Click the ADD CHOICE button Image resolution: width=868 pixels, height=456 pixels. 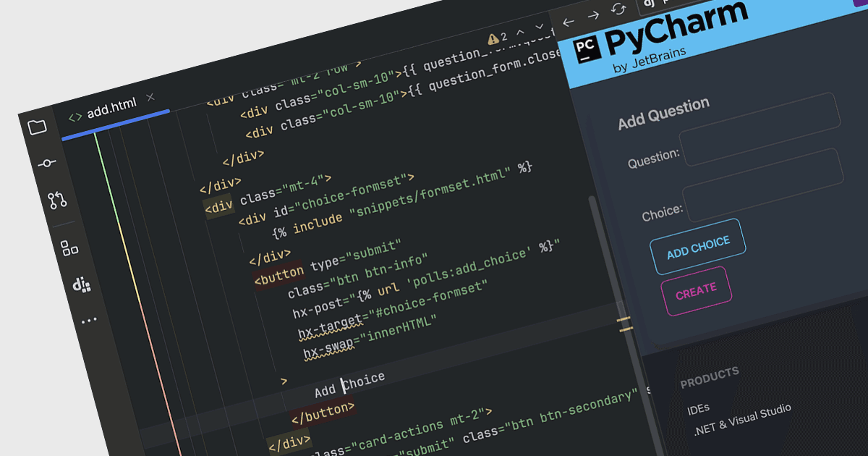point(698,247)
